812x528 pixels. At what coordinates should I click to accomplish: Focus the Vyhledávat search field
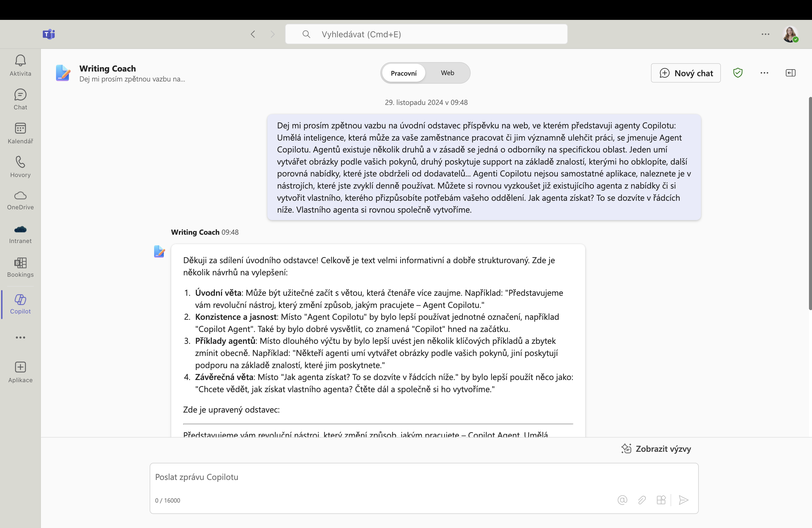426,34
